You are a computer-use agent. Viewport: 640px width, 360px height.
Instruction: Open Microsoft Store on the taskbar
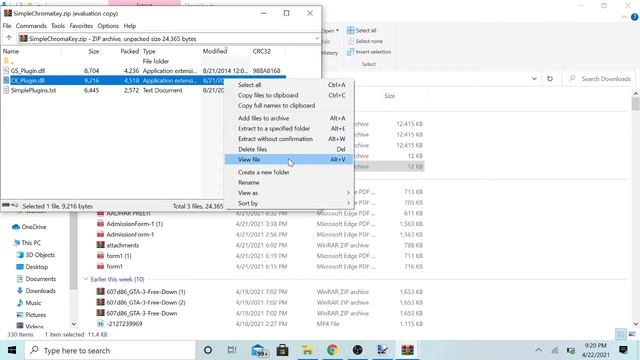282,350
